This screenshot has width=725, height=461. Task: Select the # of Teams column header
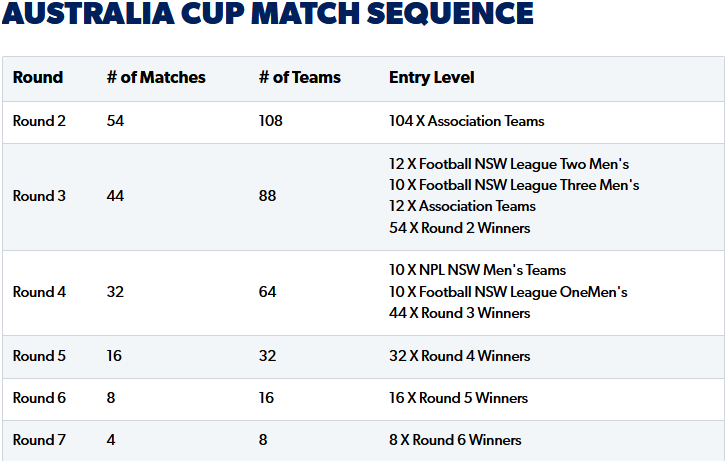tap(300, 77)
